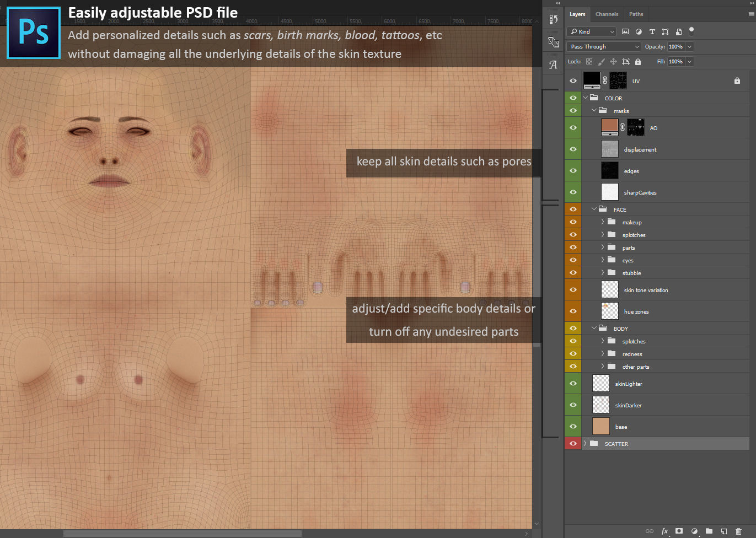This screenshot has width=756, height=538.
Task: Switch to the Layers tab
Action: point(577,14)
